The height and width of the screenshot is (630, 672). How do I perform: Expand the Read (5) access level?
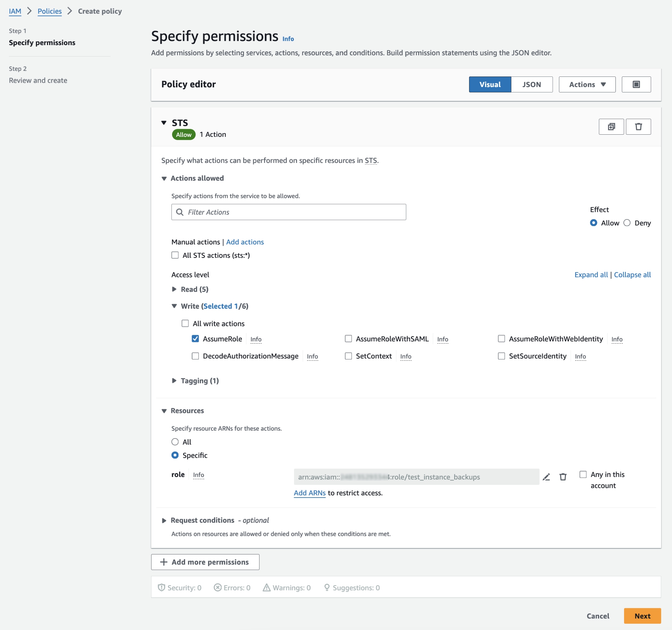coord(174,289)
